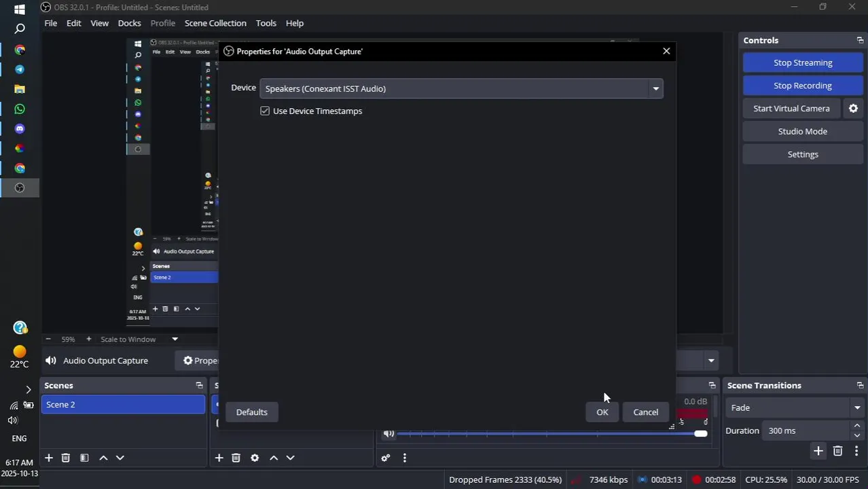868x489 pixels.
Task: Click Stop Recording
Action: [803, 86]
